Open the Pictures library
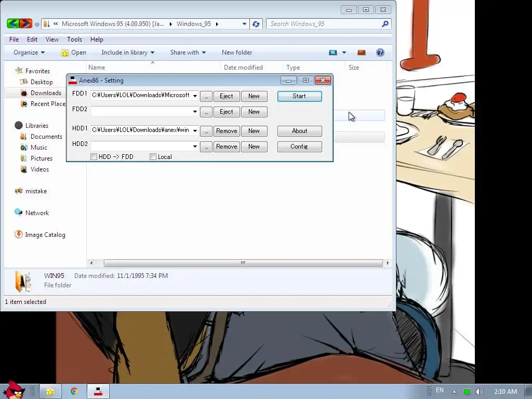The width and height of the screenshot is (532, 399). pos(36,158)
